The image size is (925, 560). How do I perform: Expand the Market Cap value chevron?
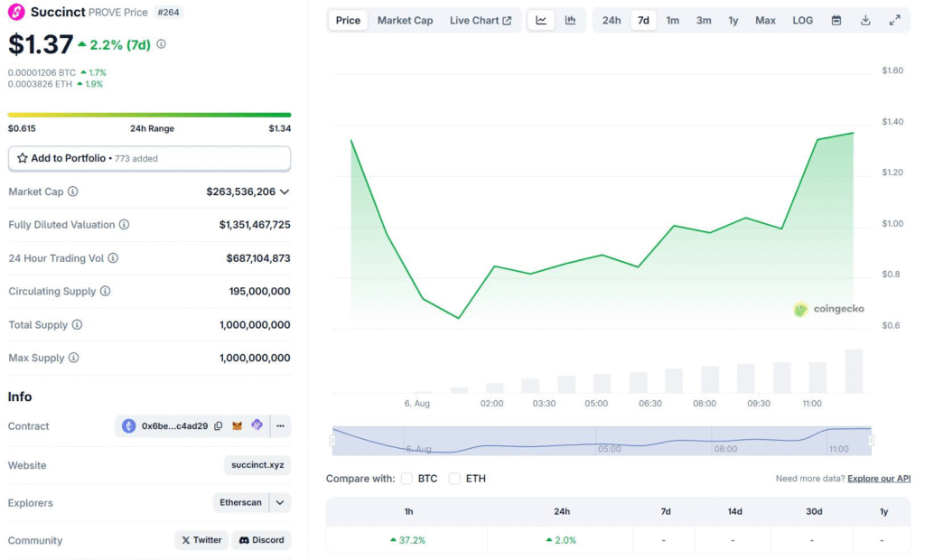[x=285, y=191]
